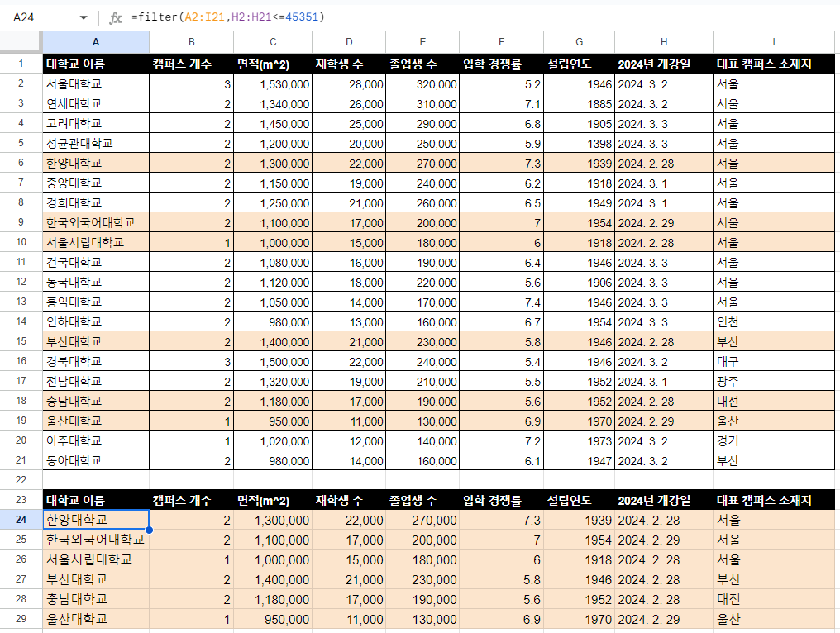Screen dimensions: 840x633
Task: Select column F header
Action: tap(501, 42)
